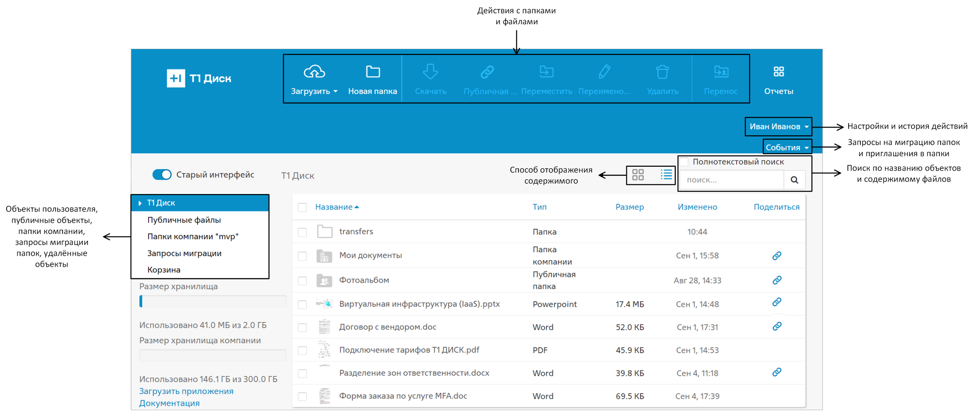The height and width of the screenshot is (411, 980).
Task: Click the Перенос transfer icon
Action: click(721, 71)
